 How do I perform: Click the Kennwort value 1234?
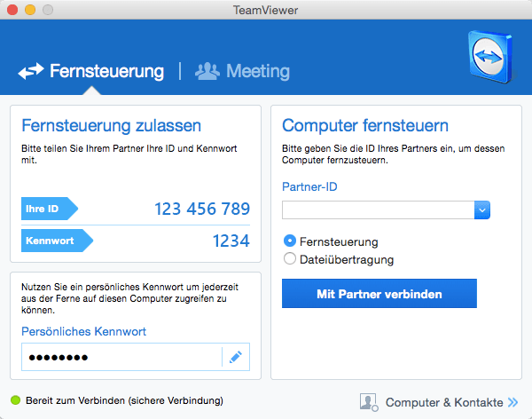point(231,241)
